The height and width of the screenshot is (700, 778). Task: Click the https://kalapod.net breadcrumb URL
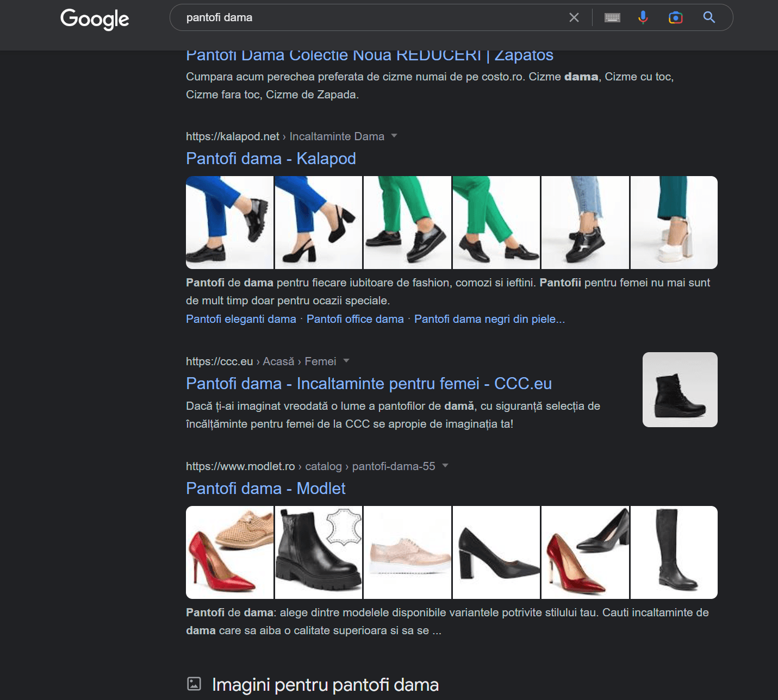pyautogui.click(x=233, y=136)
